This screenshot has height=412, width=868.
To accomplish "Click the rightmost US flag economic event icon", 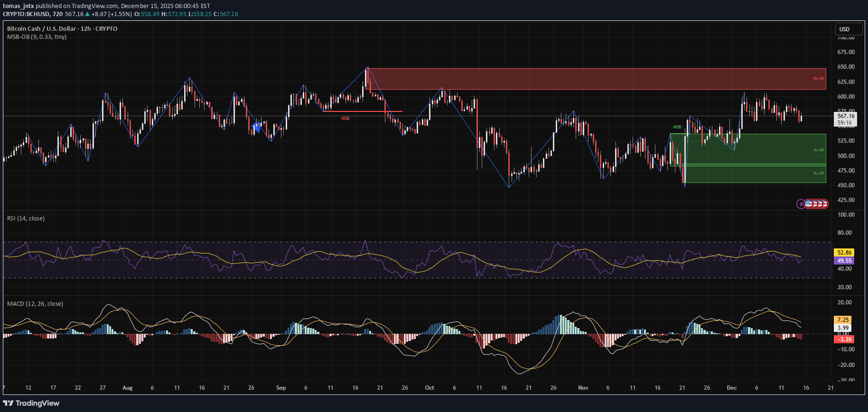I will [824, 204].
